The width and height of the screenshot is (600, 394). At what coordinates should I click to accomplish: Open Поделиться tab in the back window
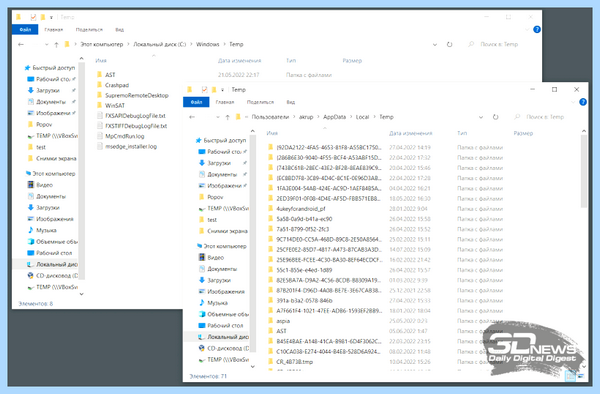(x=89, y=29)
